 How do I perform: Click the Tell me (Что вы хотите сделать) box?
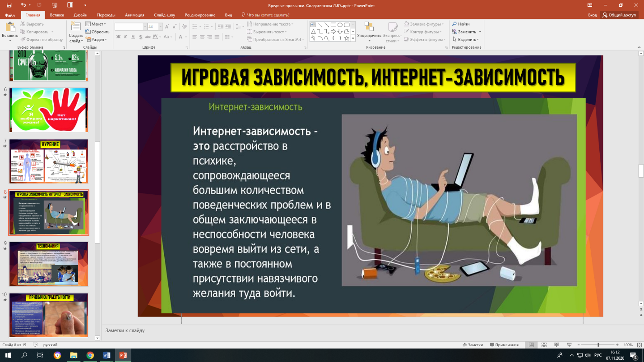click(x=265, y=15)
